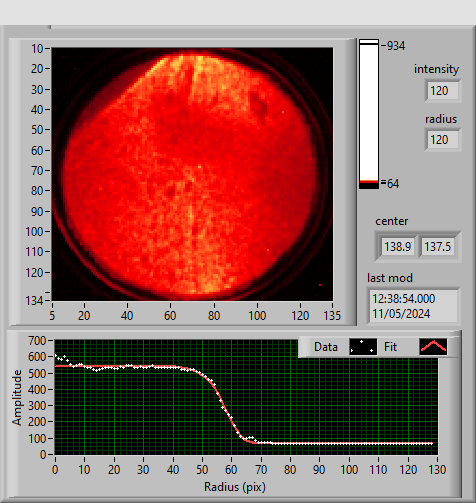Click the center X field showing 138.9
This screenshot has width=476, height=503.
click(x=398, y=247)
